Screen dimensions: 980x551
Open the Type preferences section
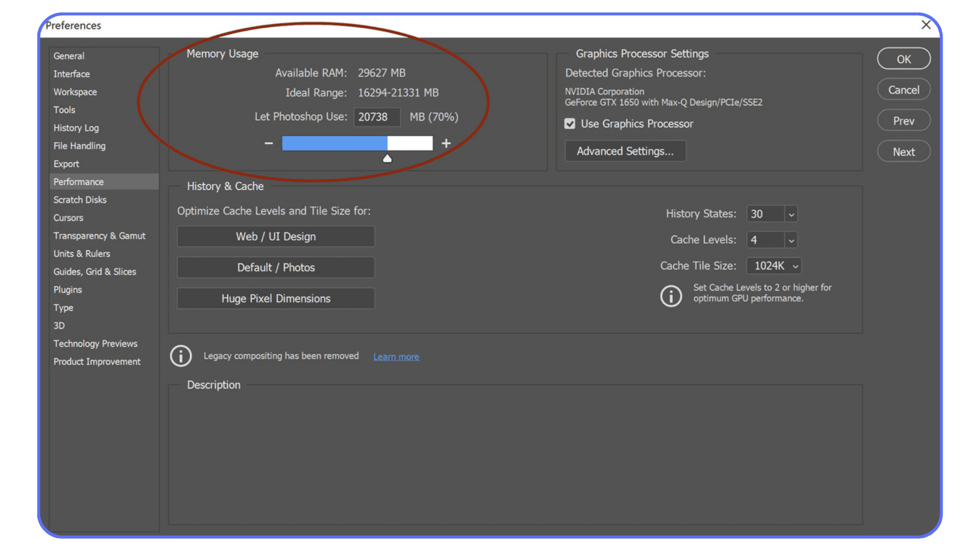point(63,308)
